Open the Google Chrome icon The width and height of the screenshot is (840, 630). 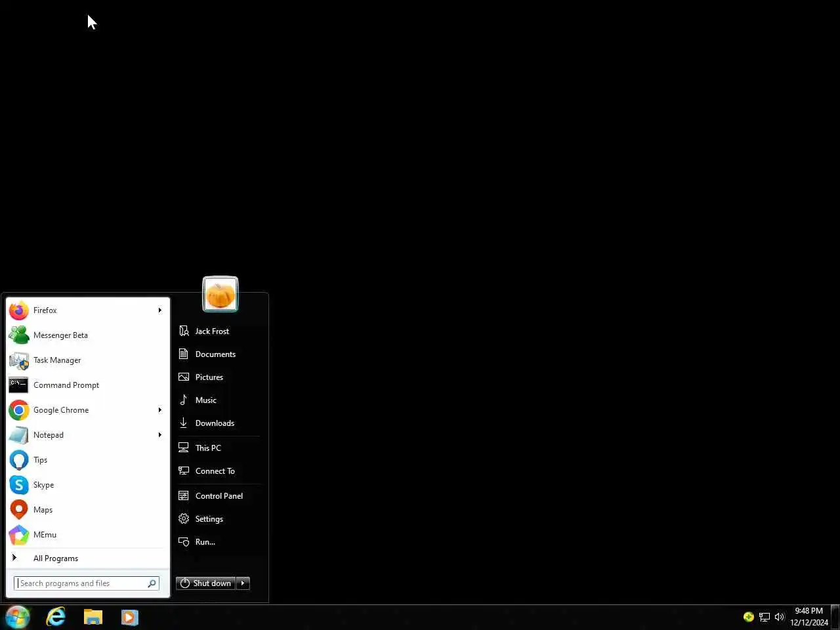[x=19, y=410]
